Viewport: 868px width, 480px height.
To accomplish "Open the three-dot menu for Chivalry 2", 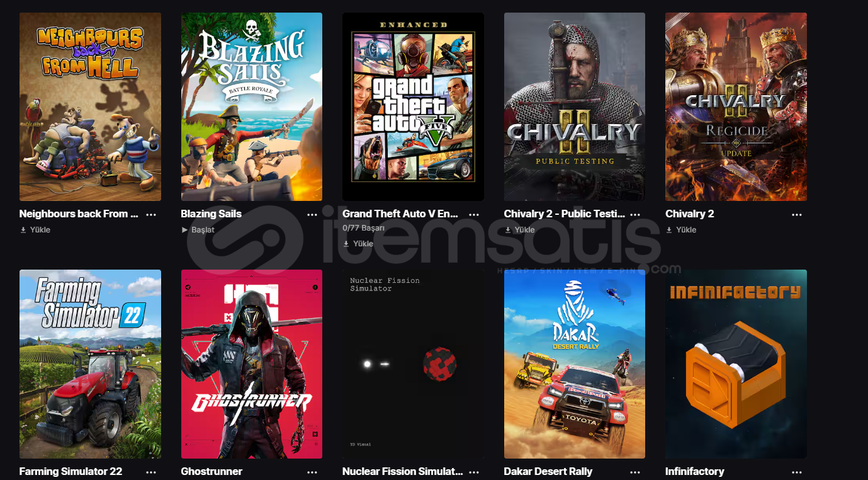I will [x=797, y=214].
